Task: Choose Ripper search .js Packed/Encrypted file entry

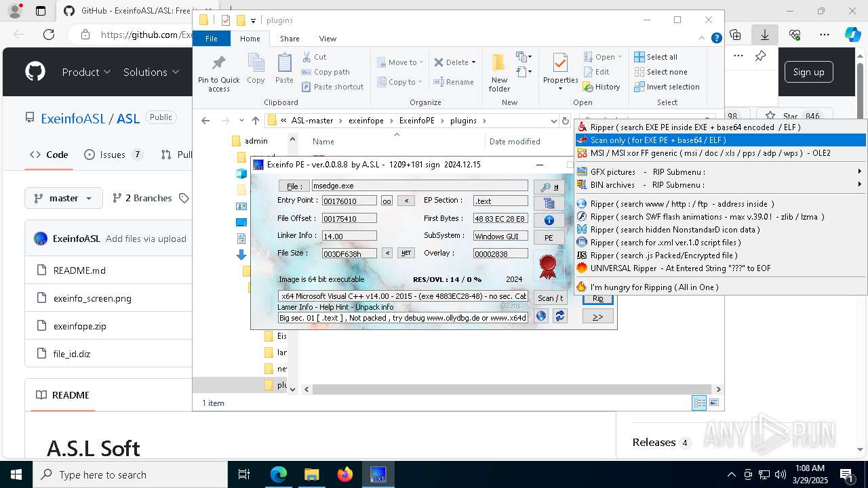Action: point(721,256)
